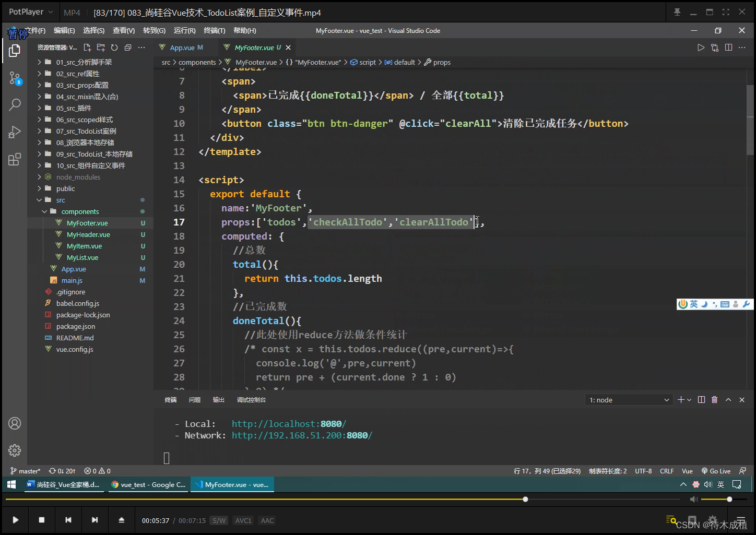
Task: Adjust the PotPlayer volume slider
Action: [x=724, y=500]
